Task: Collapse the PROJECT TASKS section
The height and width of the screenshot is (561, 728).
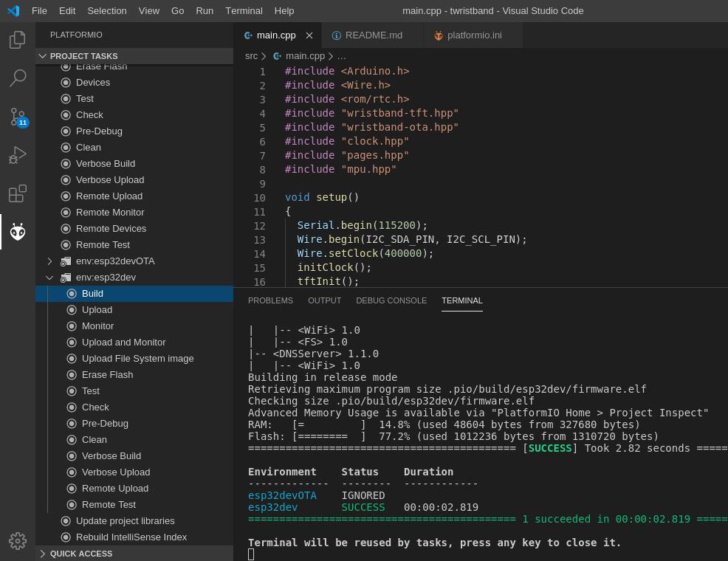Action: [43, 56]
